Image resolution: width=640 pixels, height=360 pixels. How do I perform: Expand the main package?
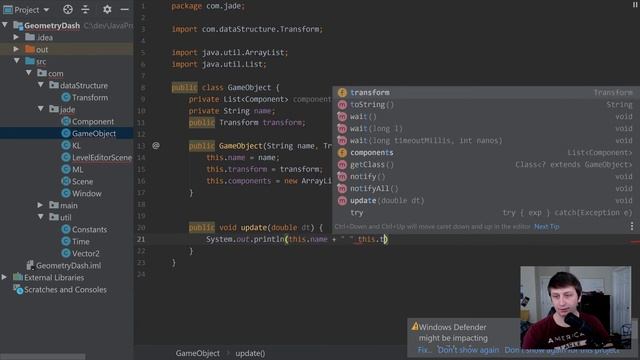pyautogui.click(x=40, y=205)
